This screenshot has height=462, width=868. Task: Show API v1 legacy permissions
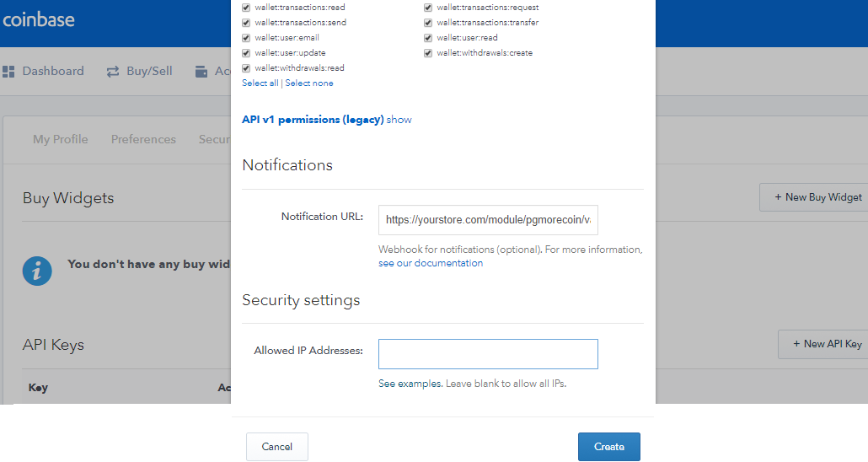pyautogui.click(x=399, y=120)
